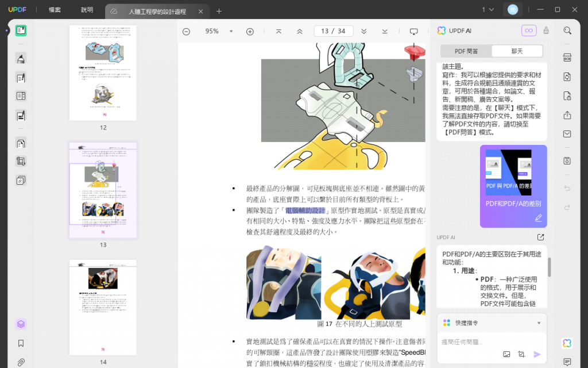Close the 人體工程學的設計過程 tab
The width and height of the screenshot is (588, 368).
200,11
